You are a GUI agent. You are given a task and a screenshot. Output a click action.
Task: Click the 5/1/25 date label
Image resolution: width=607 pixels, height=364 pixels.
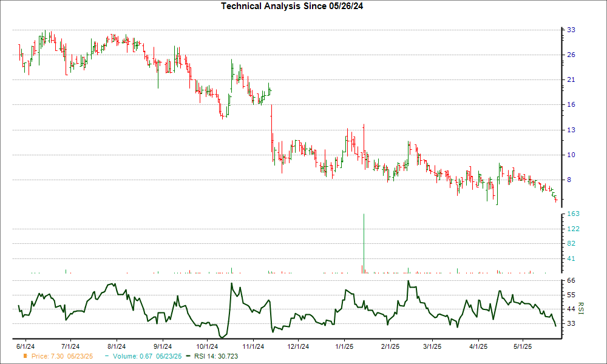pyautogui.click(x=523, y=346)
